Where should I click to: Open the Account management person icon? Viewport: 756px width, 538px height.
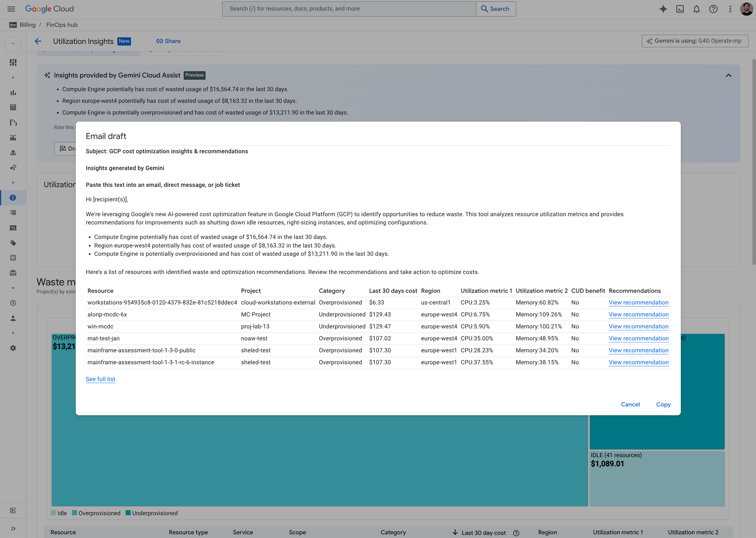click(13, 318)
